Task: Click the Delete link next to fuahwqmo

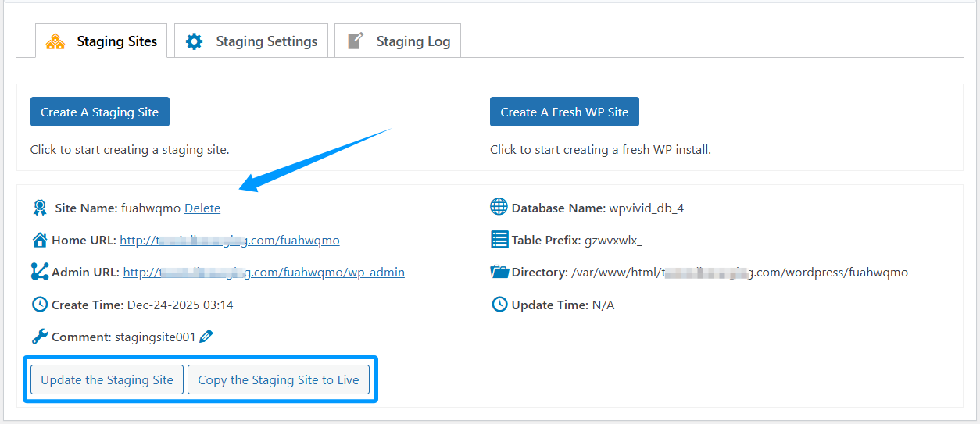Action: tap(202, 208)
